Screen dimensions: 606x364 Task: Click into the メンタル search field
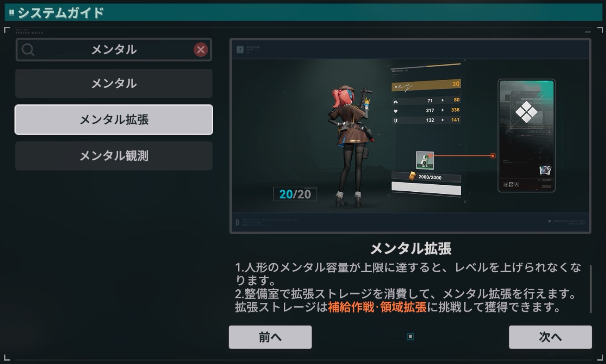click(x=114, y=49)
